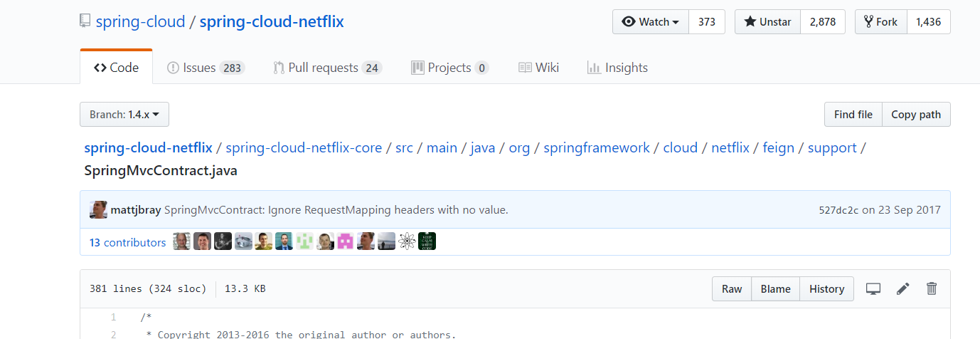Open the stargazers count 2,878
Screen dimensions: 980x339
(823, 22)
